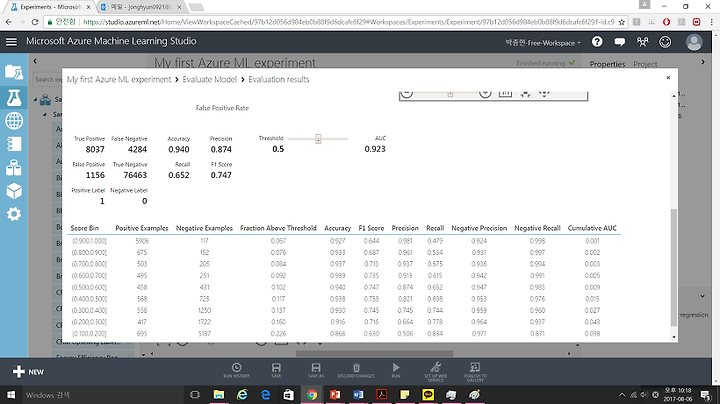The height and width of the screenshot is (404, 720).
Task: Click the dialog vertical scrollbar thumb
Action: coord(674,267)
